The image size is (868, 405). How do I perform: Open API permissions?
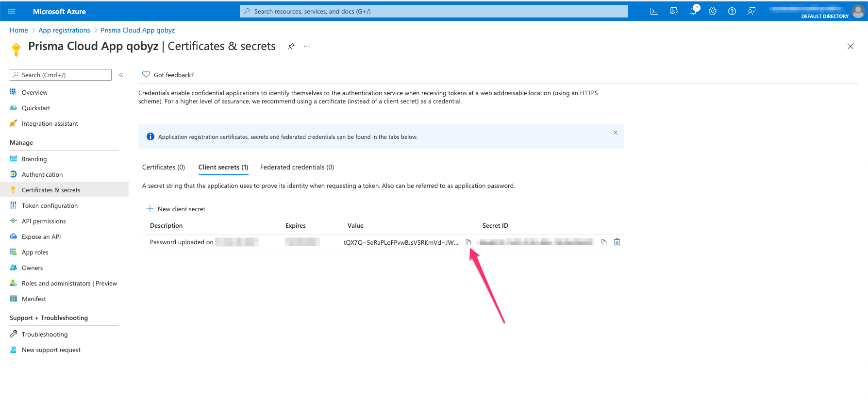point(44,221)
